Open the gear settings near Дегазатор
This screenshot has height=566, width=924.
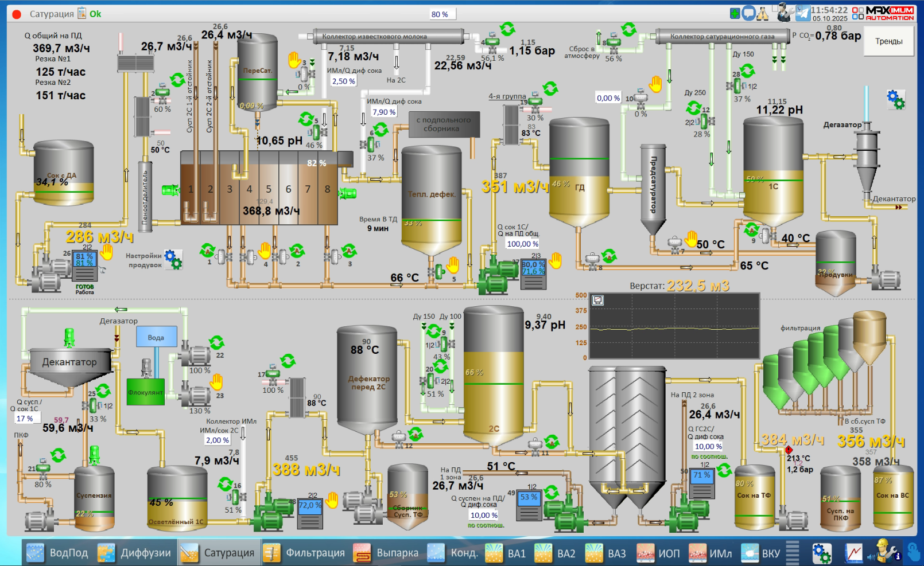coord(895,99)
